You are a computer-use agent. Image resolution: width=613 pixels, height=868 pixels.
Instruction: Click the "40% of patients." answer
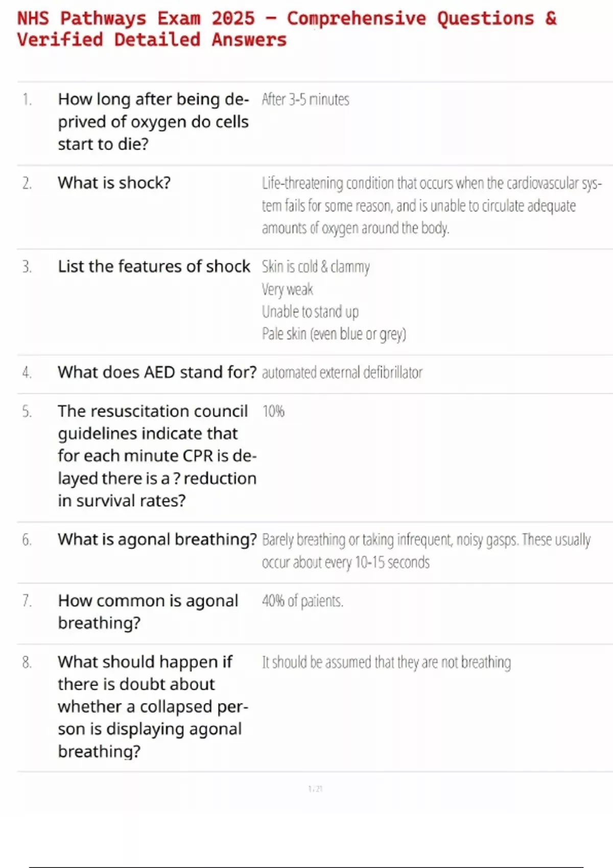pos(302,601)
